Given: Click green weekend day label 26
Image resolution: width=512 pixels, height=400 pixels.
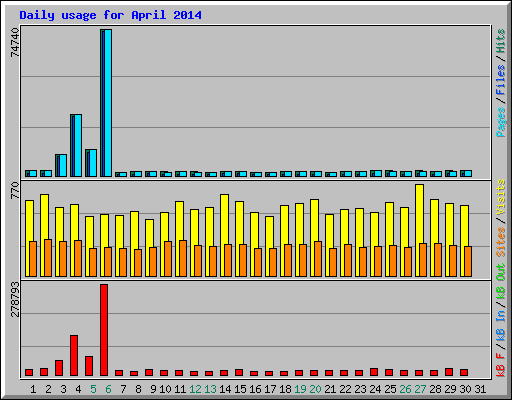Looking at the screenshot, I should pyautogui.click(x=405, y=389).
